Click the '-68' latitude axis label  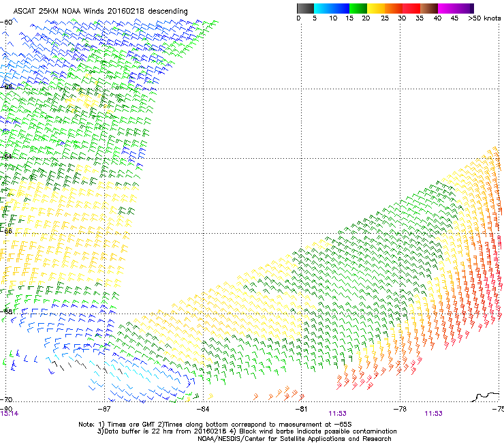coord(6,311)
